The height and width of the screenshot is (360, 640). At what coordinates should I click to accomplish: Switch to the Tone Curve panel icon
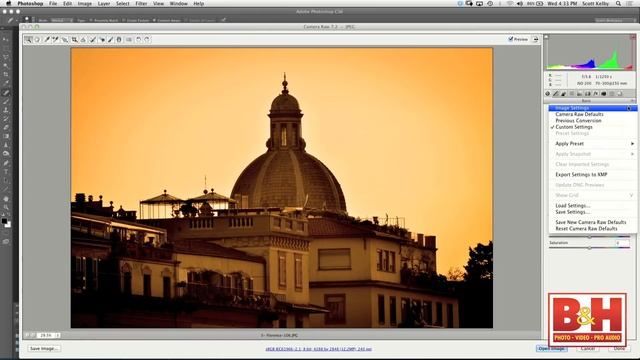556,94
